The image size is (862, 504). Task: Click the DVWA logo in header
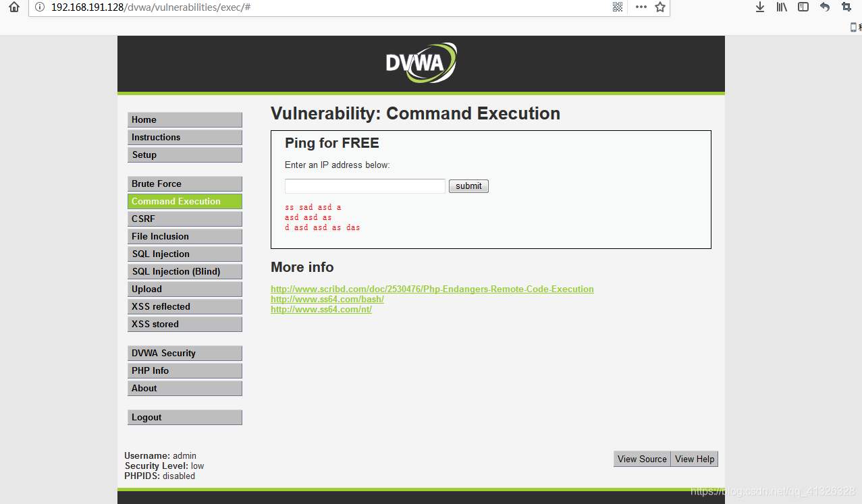(421, 63)
